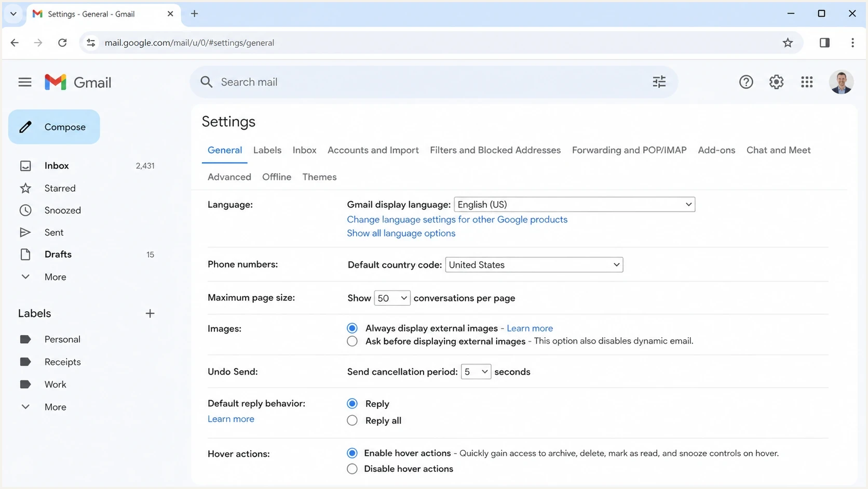Viewport: 868px width, 489px height.
Task: Switch to the Advanced tab
Action: pos(229,177)
